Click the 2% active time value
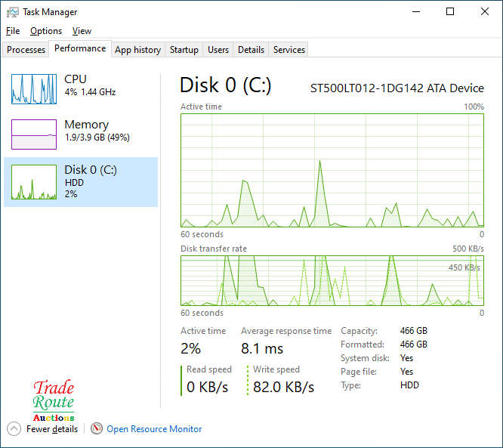This screenshot has width=503, height=448. [x=190, y=348]
